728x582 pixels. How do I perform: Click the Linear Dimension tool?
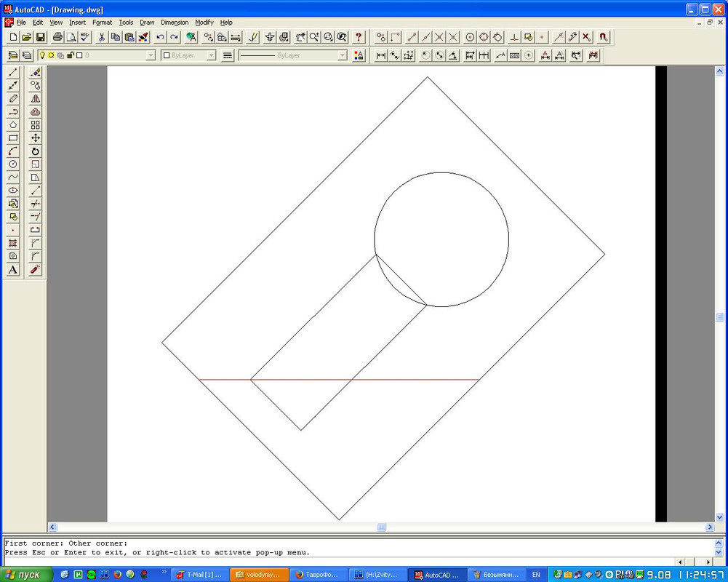(380, 56)
